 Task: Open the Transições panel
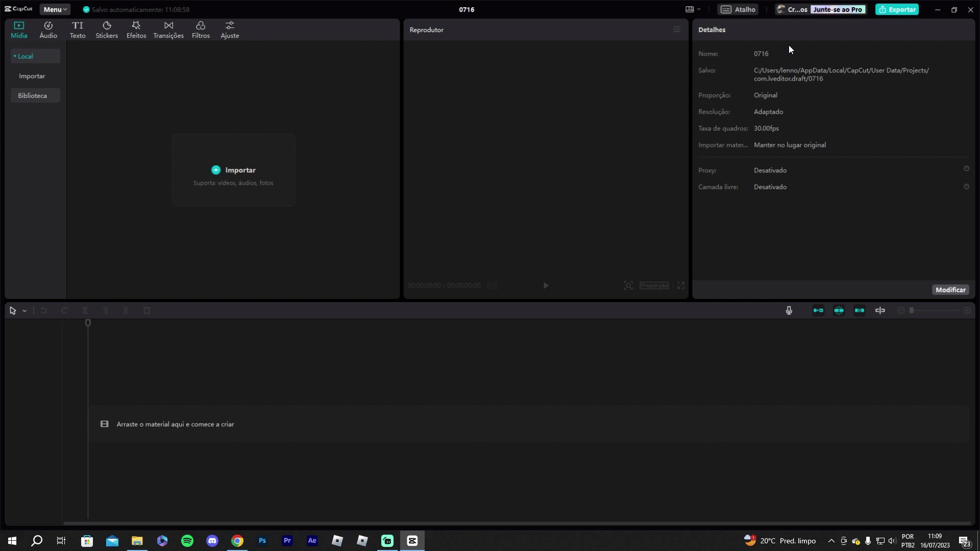[x=168, y=30]
